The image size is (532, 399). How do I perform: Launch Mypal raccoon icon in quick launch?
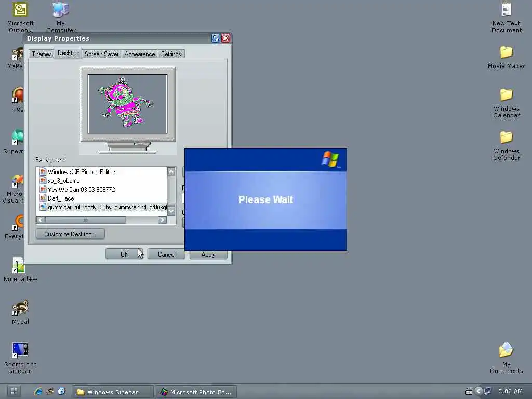[x=50, y=392]
